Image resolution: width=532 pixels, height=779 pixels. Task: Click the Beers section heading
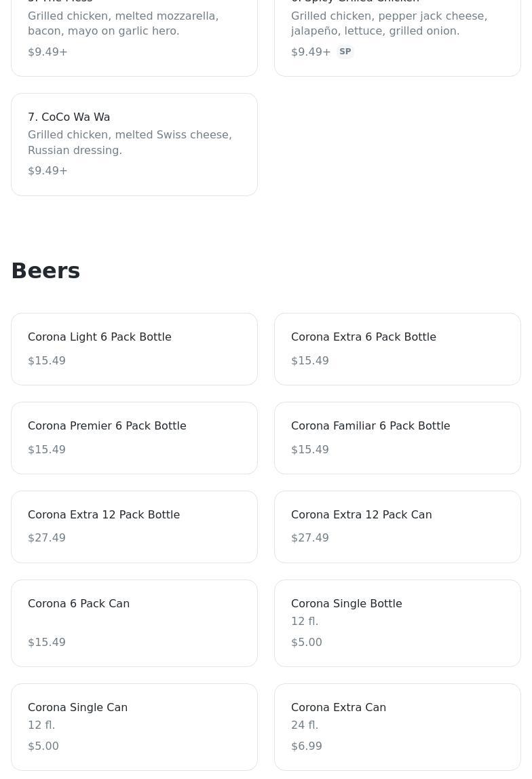point(45,271)
